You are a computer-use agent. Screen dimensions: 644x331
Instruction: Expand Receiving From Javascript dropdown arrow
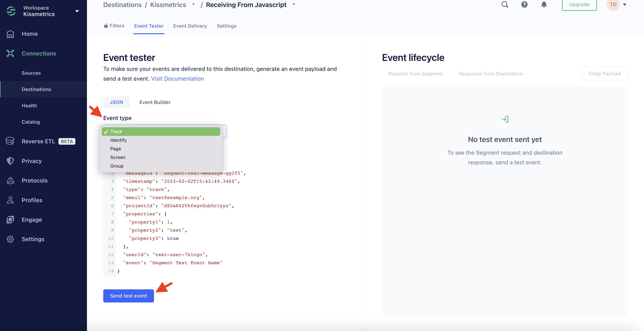[294, 5]
